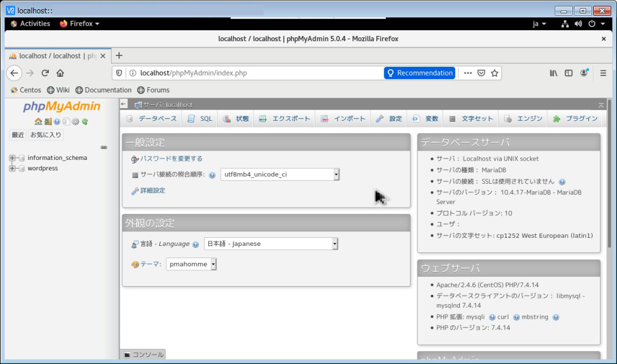Open Firefox library icon
The image size is (617, 364).
(553, 73)
